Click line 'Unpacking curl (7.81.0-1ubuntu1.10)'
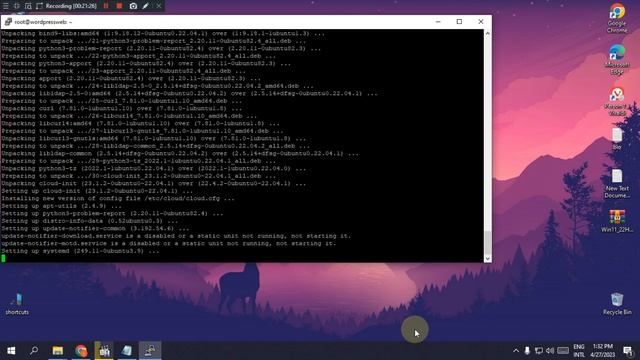Image resolution: width=640 pixels, height=360 pixels. 121,109
